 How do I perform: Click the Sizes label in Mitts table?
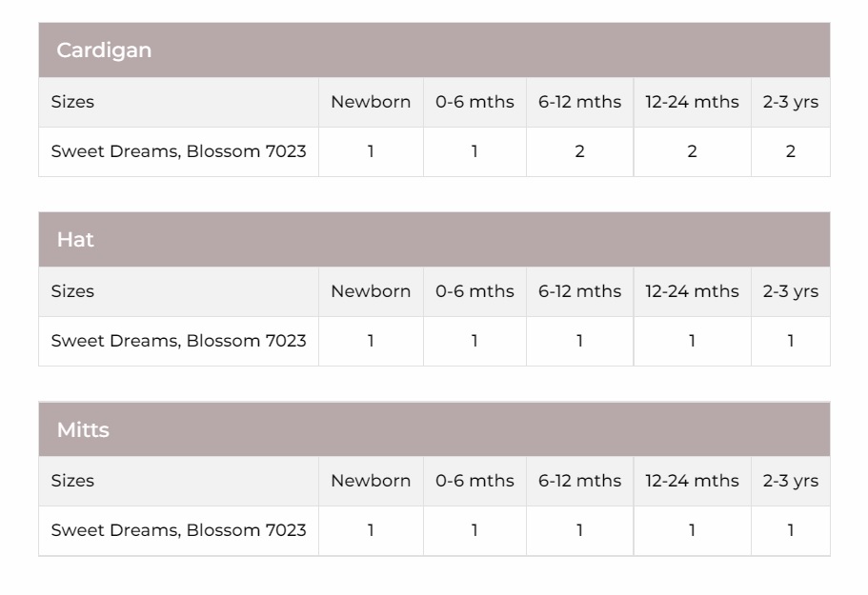pyautogui.click(x=72, y=481)
